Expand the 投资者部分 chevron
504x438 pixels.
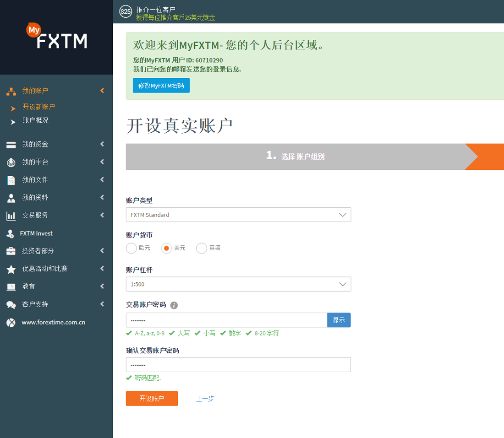coord(102,251)
